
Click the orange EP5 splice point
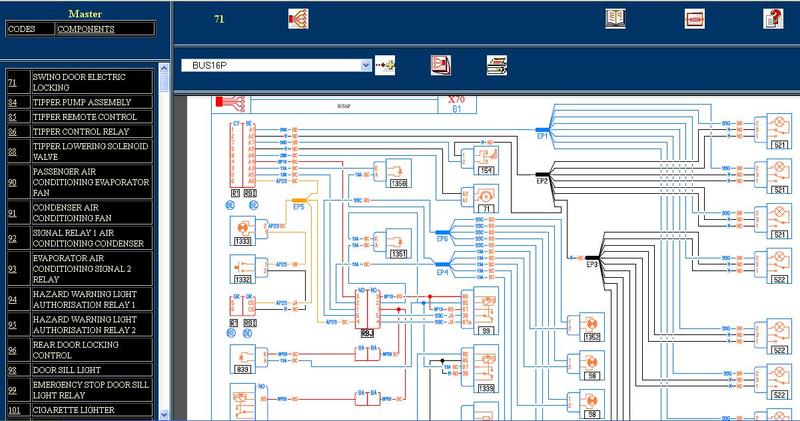[x=299, y=202]
